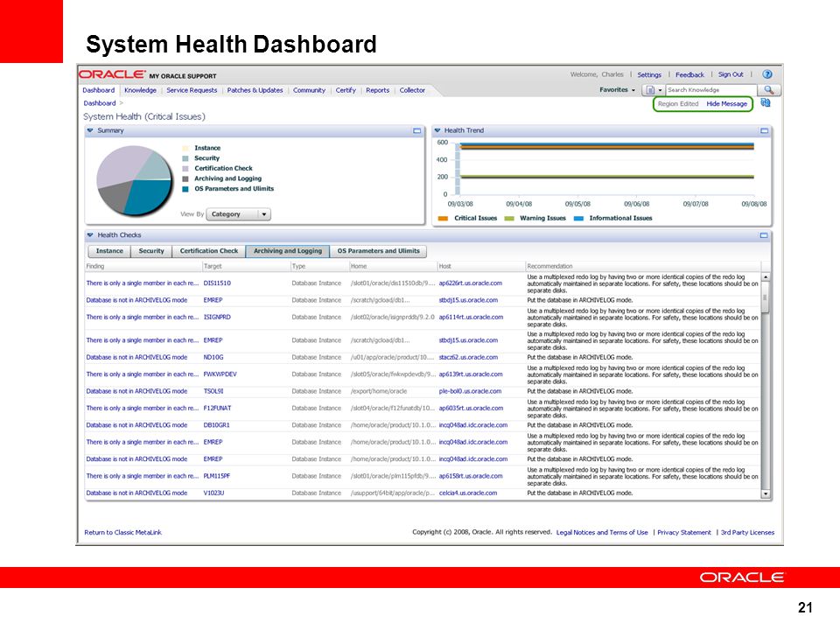The image size is (840, 630).
Task: Collapse the Summary section triangle
Action: [x=90, y=130]
